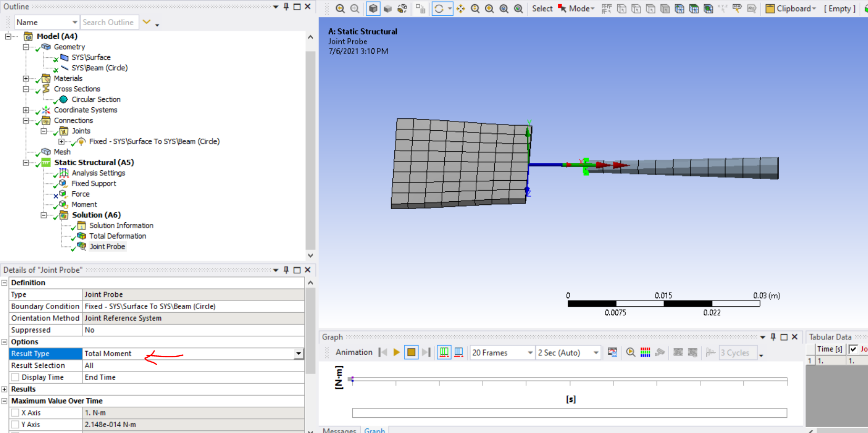Enable the X Axis checkbox
Viewport: 868px width, 433px height.
point(16,413)
